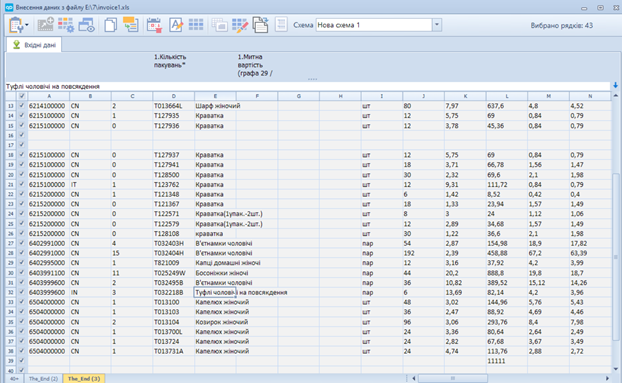
Task: Select sheet tab The_End (3)
Action: click(84, 379)
